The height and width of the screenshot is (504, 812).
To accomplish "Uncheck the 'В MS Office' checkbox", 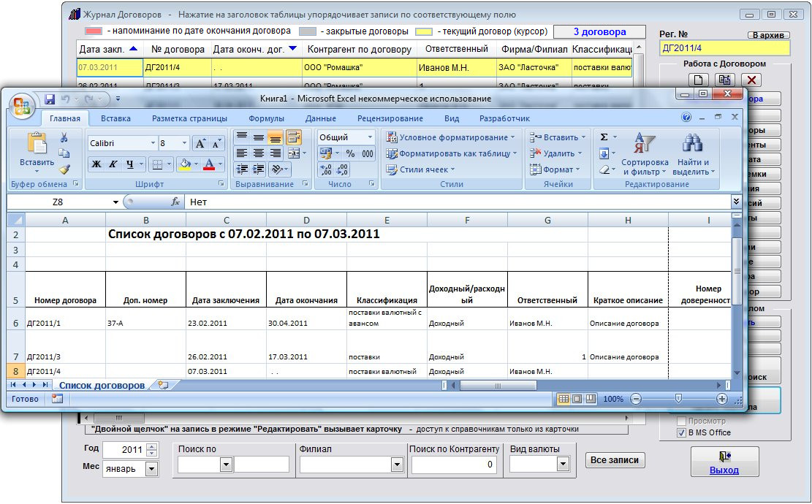I will point(682,432).
